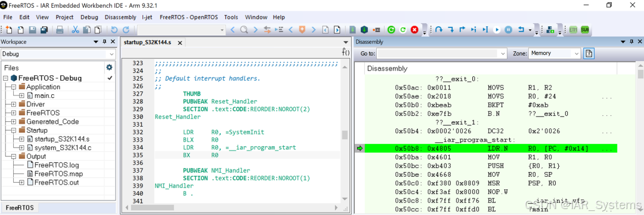Stop debugging with the red X icon
Screen dimensions: 644x215
(415, 30)
